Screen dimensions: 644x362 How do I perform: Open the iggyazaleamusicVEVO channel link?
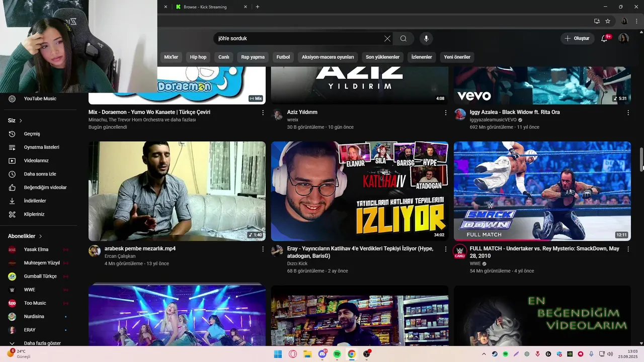493,120
